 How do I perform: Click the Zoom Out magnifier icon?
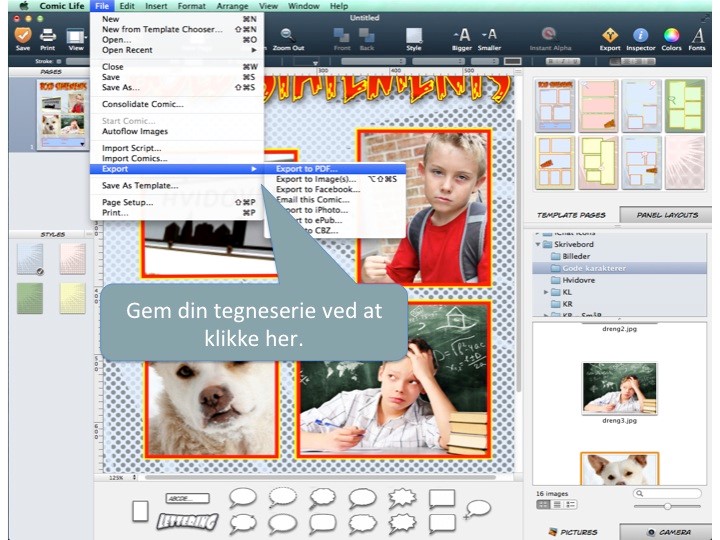288,35
